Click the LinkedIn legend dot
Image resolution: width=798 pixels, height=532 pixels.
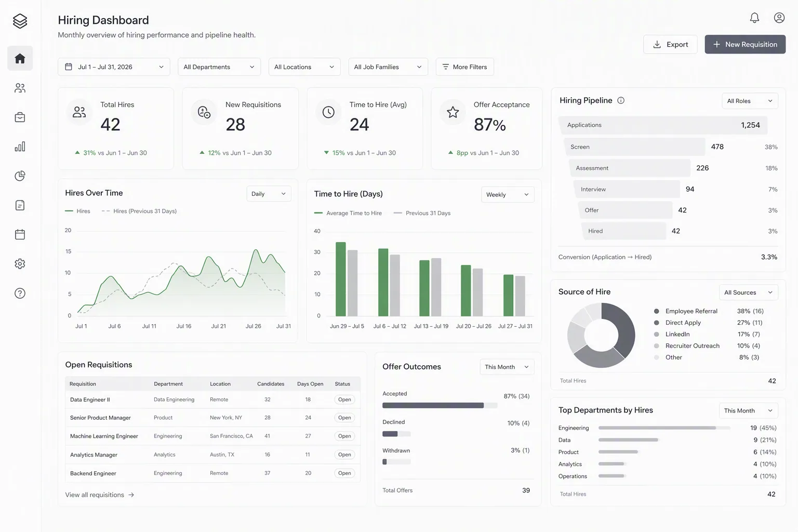point(657,334)
